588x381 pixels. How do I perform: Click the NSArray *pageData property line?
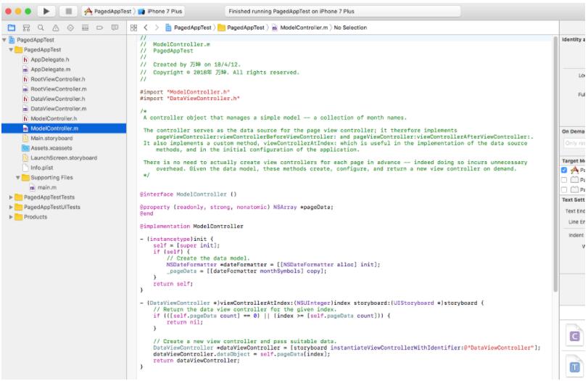tap(236, 208)
